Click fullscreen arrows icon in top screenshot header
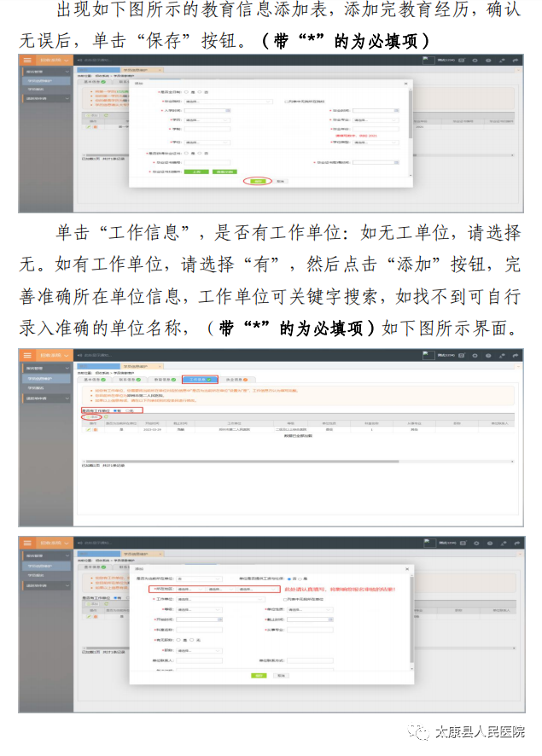Viewport: 542px width, 756px height. point(502,61)
